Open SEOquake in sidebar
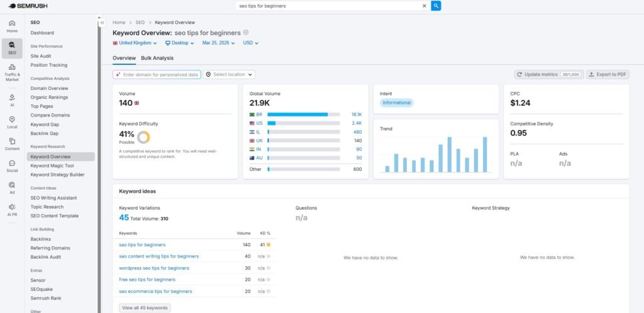 [x=42, y=289]
